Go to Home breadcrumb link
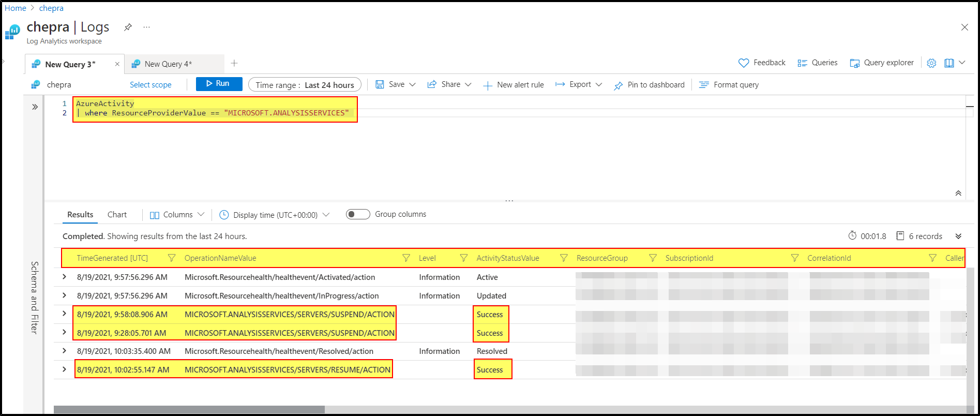 [x=16, y=8]
